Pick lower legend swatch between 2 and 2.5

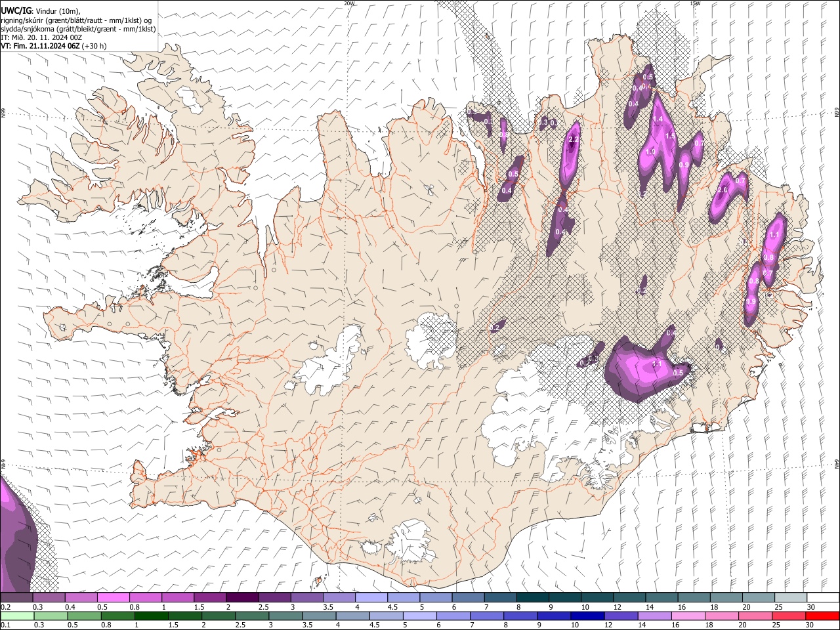click(x=219, y=616)
